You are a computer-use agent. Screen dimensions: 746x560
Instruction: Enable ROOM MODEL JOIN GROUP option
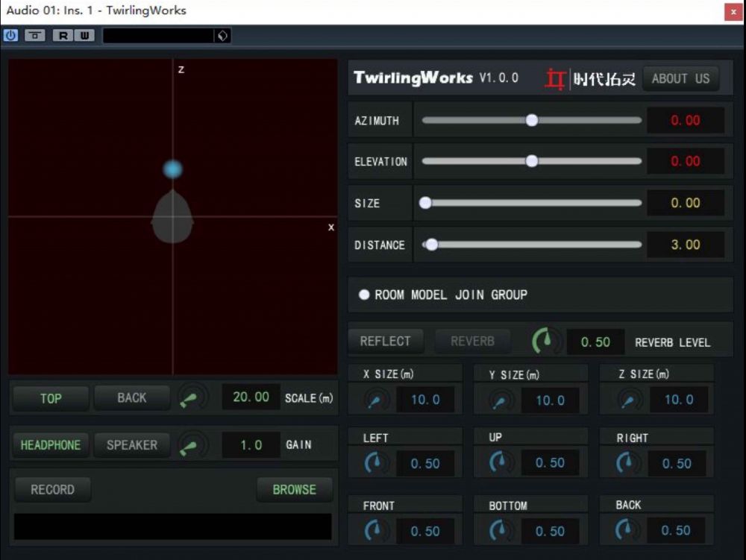tap(364, 295)
